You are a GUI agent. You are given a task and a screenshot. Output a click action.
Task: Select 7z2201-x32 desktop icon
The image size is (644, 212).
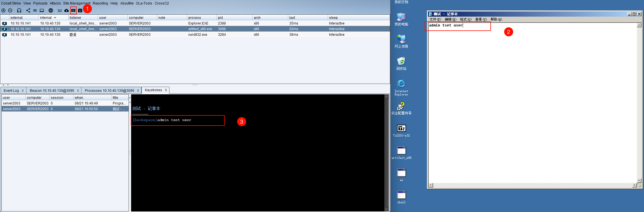(401, 131)
